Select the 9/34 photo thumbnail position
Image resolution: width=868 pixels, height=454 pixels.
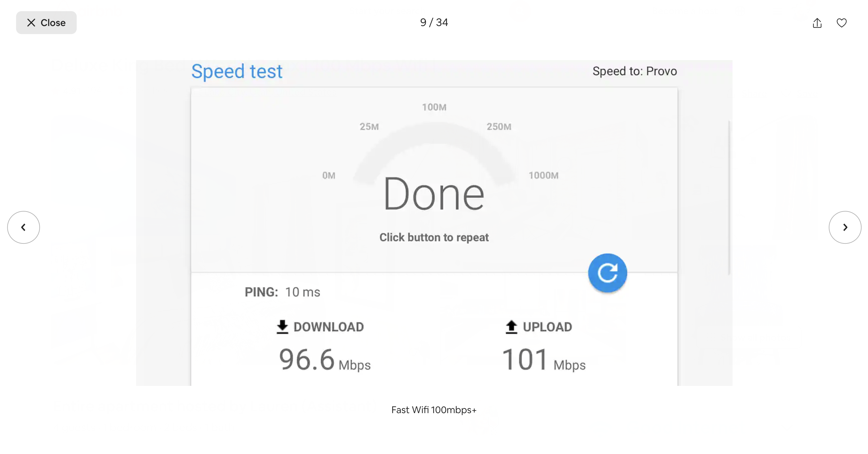[434, 22]
